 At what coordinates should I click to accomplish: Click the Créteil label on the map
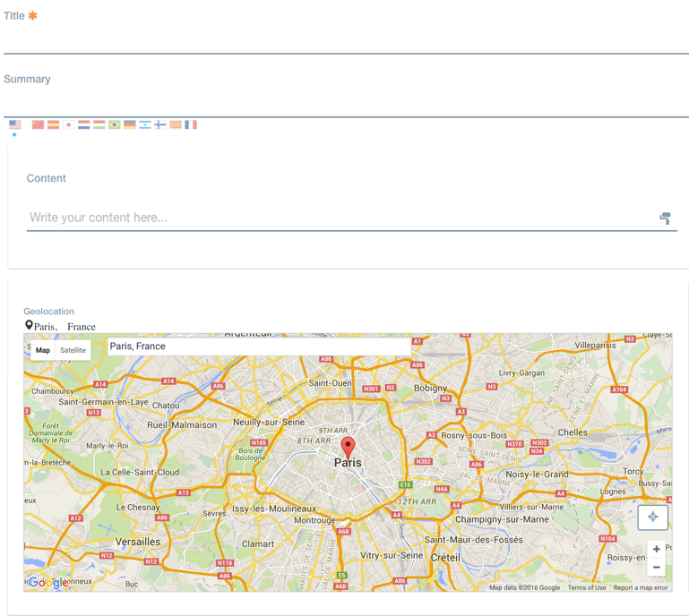(x=445, y=557)
